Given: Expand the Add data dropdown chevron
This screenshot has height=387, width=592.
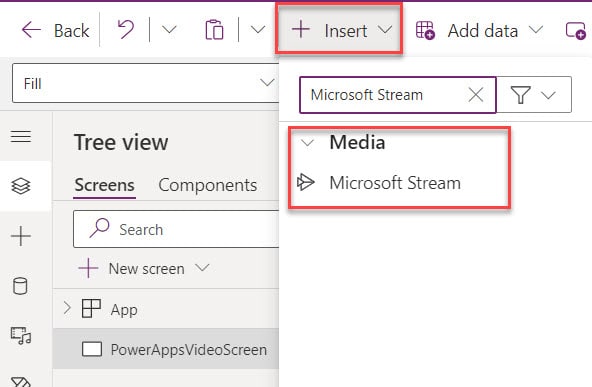Looking at the screenshot, I should (x=536, y=29).
